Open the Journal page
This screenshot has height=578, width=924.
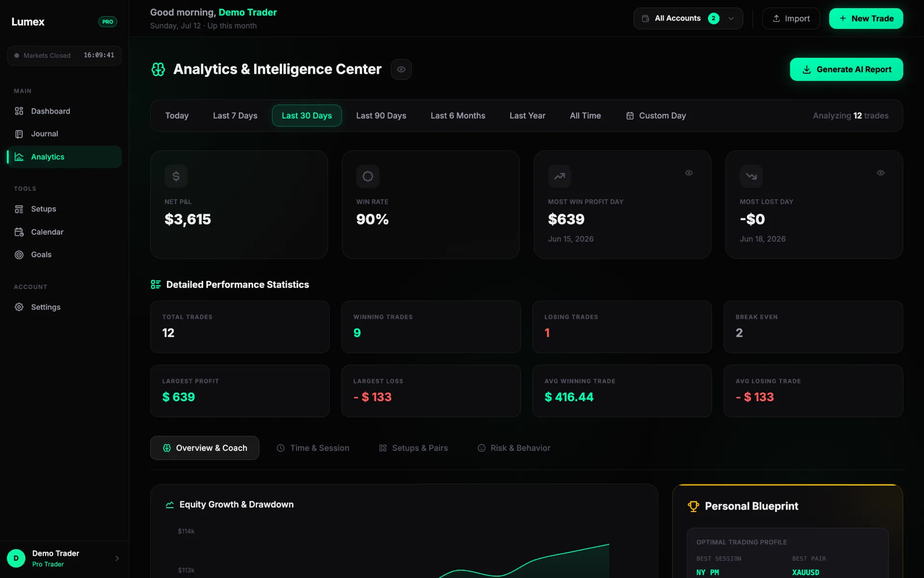[64, 134]
